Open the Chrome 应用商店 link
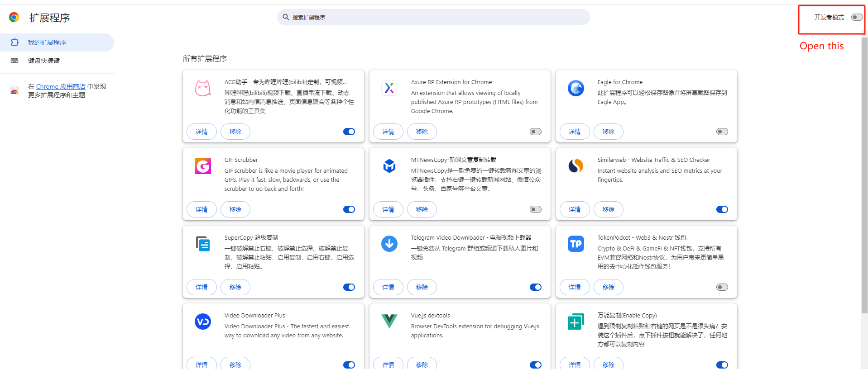 click(61, 86)
